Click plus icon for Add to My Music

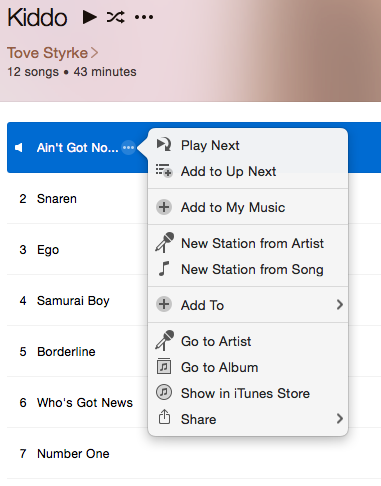tap(164, 207)
